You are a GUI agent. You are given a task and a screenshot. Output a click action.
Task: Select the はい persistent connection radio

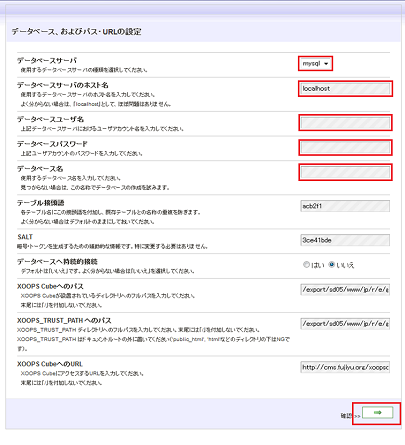click(306, 265)
